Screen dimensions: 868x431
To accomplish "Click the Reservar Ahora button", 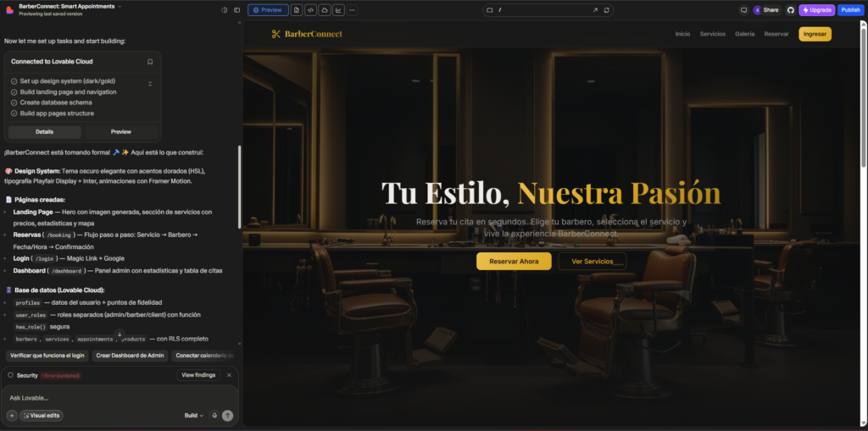I will coord(514,261).
